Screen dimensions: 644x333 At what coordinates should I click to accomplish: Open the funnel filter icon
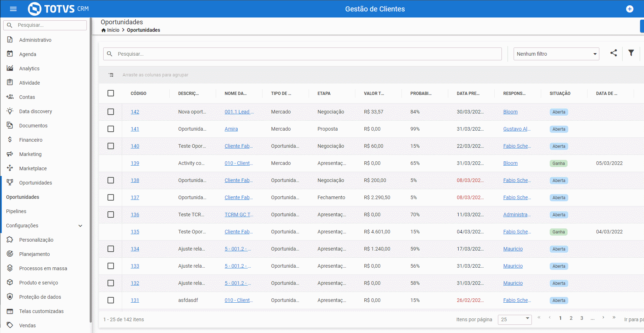(x=631, y=53)
